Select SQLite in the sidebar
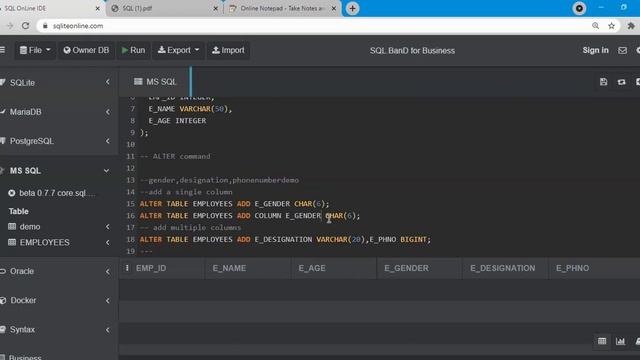Screen dimensions: 640x360 pos(22,82)
